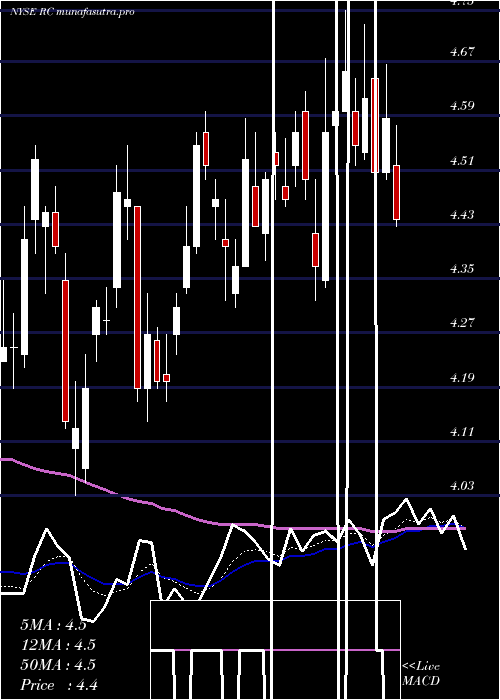Select the 4.43 price axis label
The width and height of the screenshot is (500, 700).
click(x=462, y=215)
